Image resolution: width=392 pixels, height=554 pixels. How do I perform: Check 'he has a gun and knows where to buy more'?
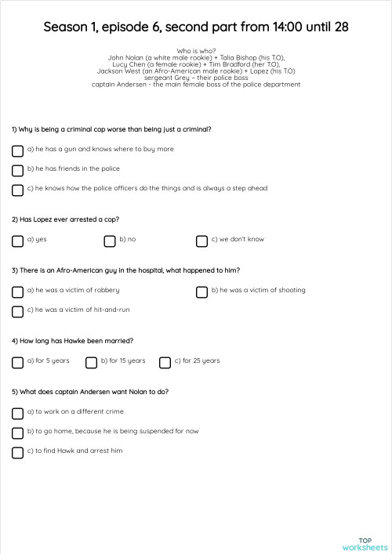point(17,151)
